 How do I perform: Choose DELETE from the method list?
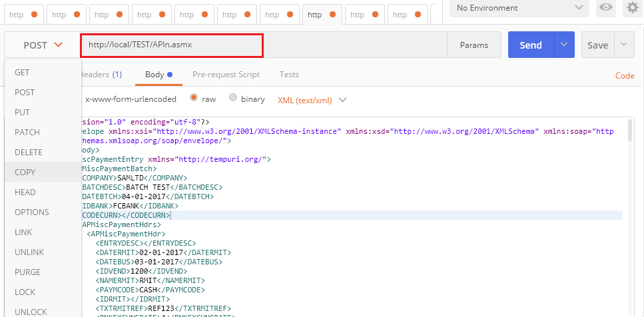pyautogui.click(x=43, y=153)
